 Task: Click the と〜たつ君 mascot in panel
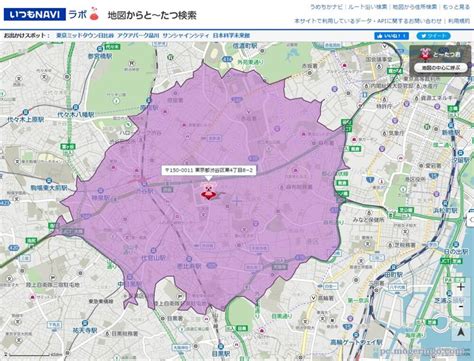(x=425, y=54)
